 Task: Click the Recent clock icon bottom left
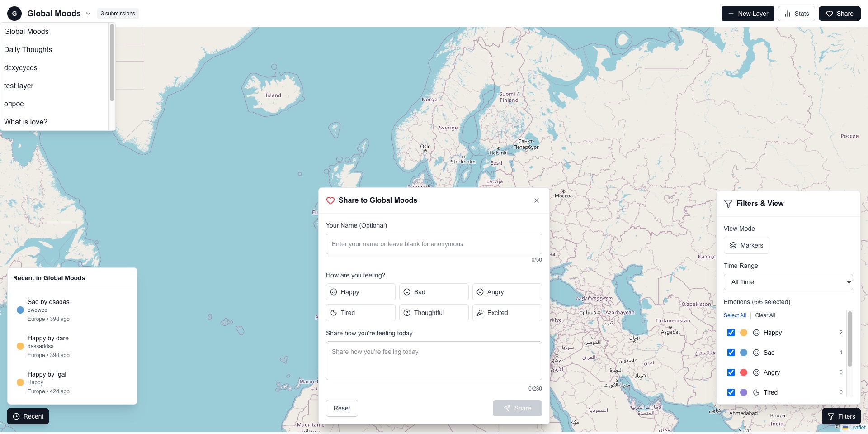(x=16, y=416)
